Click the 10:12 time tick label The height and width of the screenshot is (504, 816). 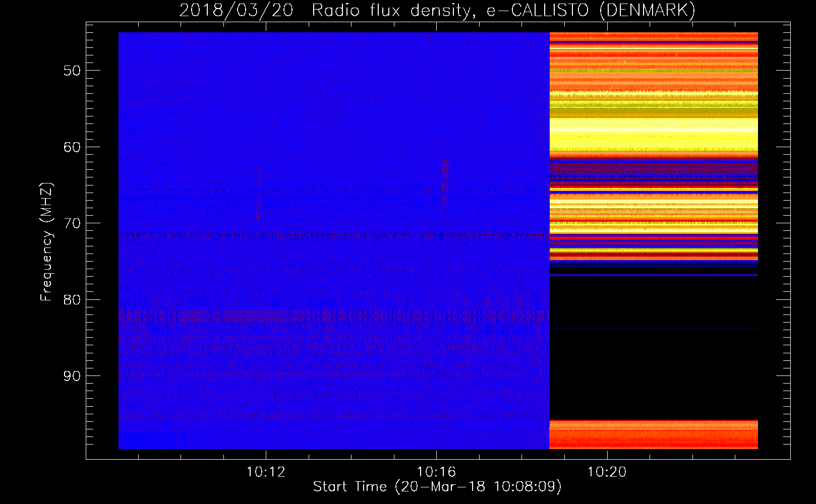point(266,472)
